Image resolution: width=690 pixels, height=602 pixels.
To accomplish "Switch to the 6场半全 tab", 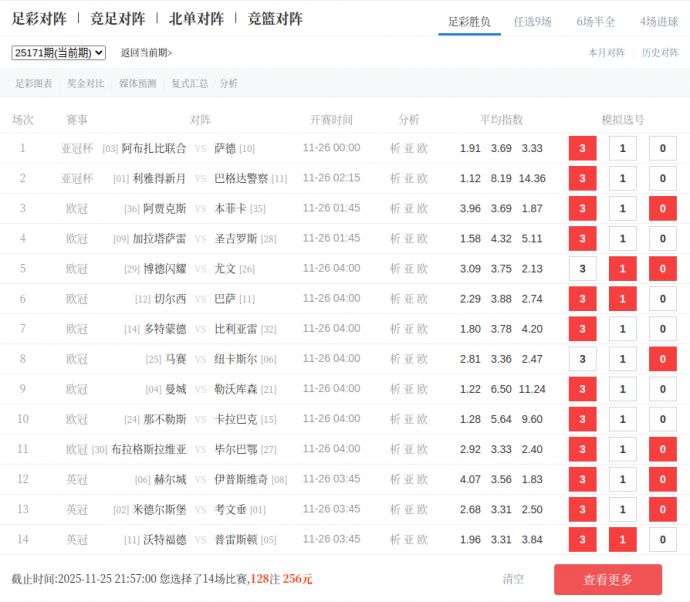I will tap(595, 21).
